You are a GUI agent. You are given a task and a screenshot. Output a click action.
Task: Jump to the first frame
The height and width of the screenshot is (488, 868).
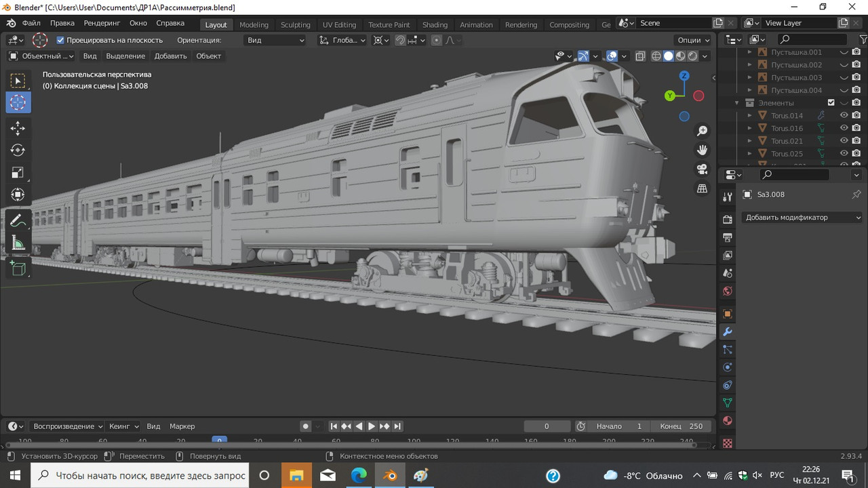tap(334, 426)
